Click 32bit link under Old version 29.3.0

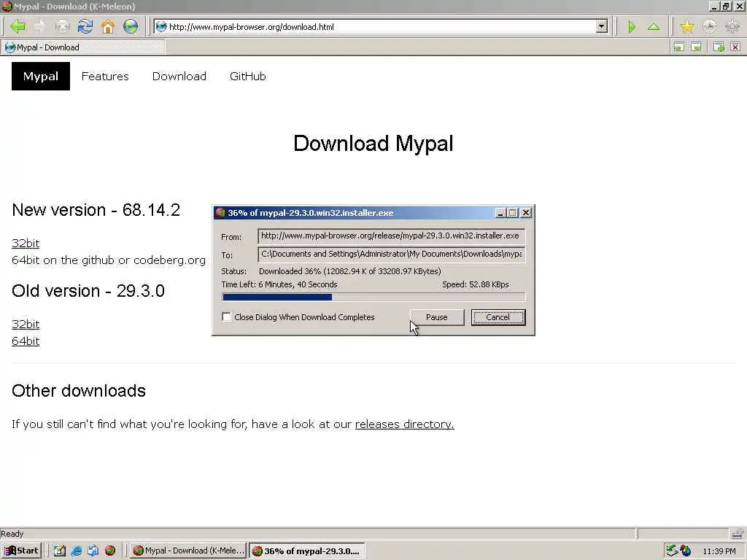coord(26,324)
